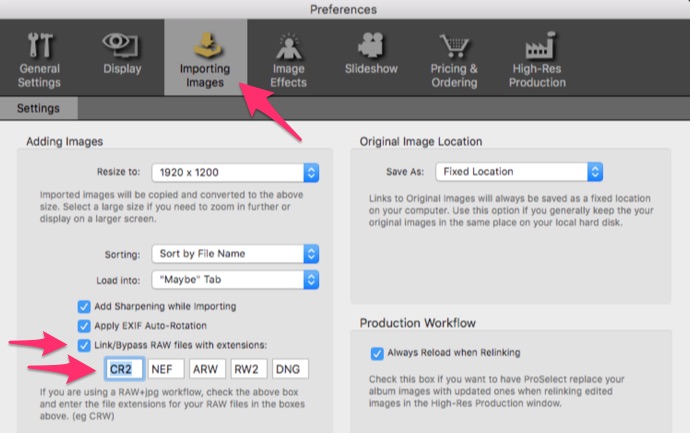This screenshot has width=690, height=433.
Task: Switch to the Settings sub-tab
Action: click(x=37, y=108)
